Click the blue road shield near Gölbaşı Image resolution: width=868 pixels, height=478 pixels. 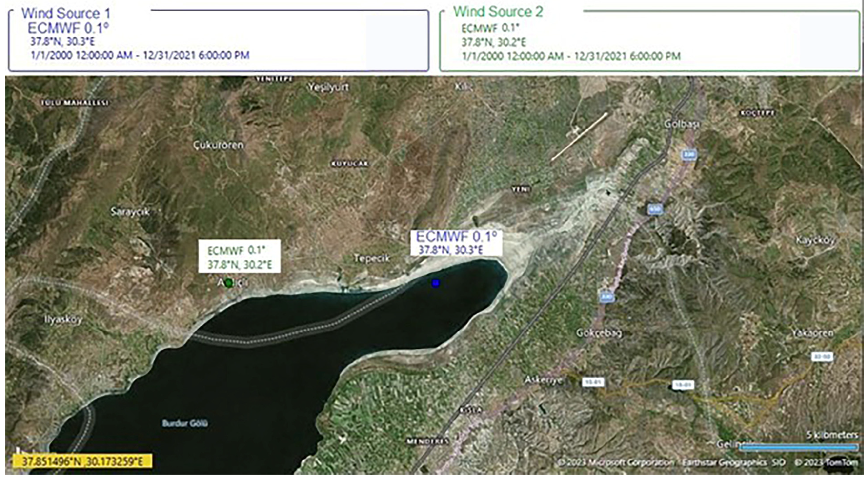click(689, 155)
